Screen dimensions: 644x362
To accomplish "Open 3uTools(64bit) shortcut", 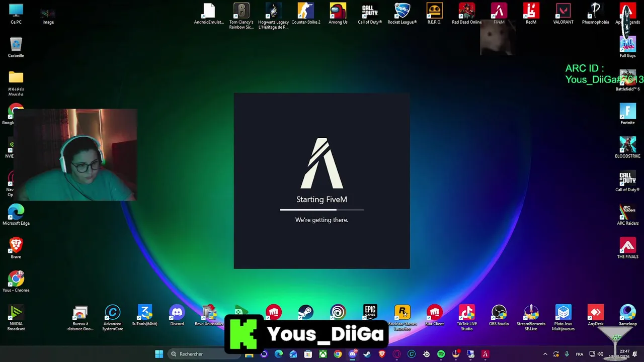I will tap(145, 316).
